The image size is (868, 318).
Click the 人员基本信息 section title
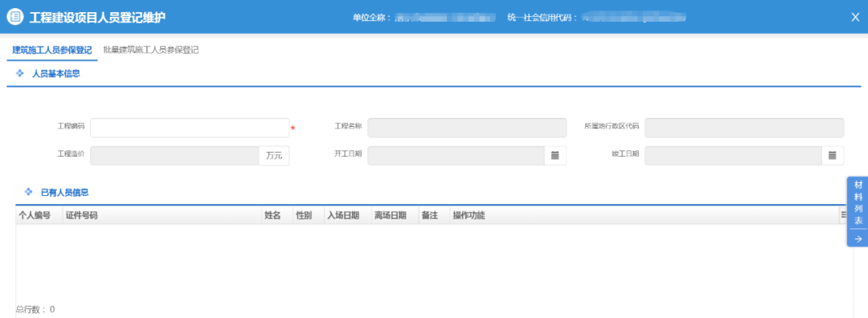coord(56,74)
